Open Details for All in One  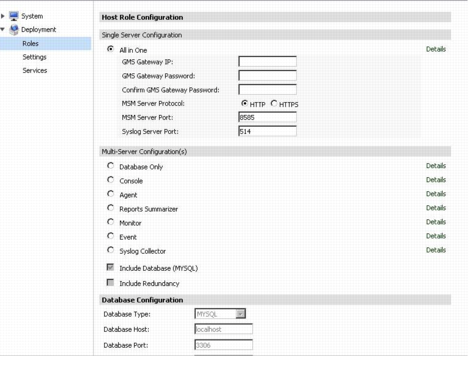click(436, 49)
